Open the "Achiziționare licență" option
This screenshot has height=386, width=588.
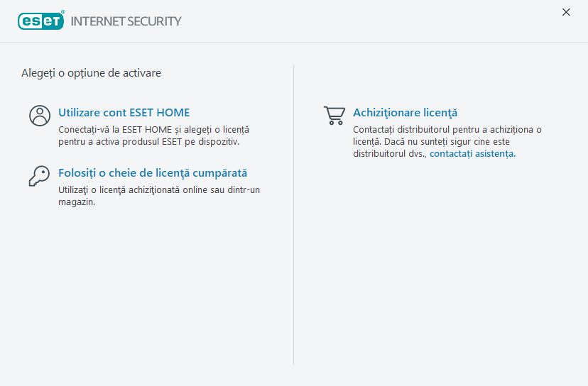click(x=405, y=112)
